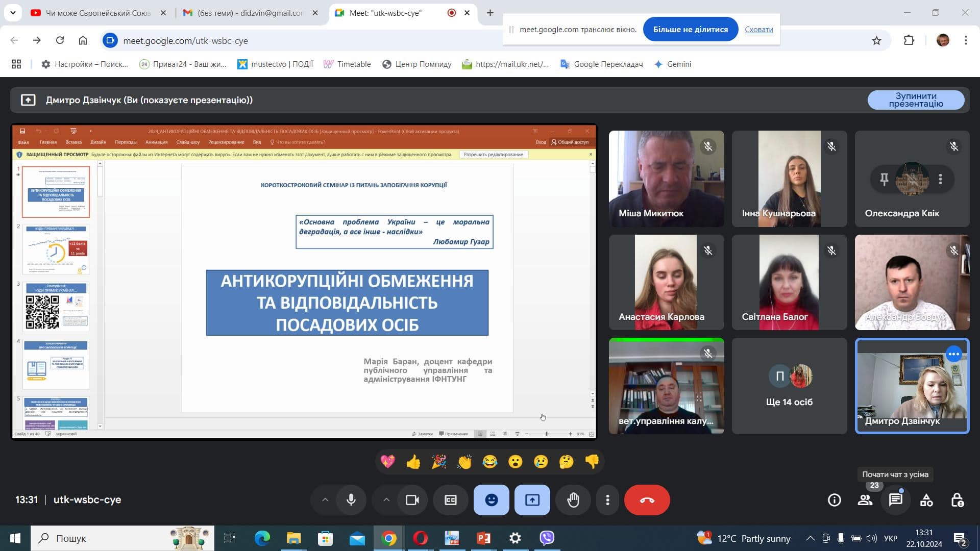This screenshot has width=980, height=551.
Task: Open the emoji reactions panel button
Action: [x=491, y=500]
